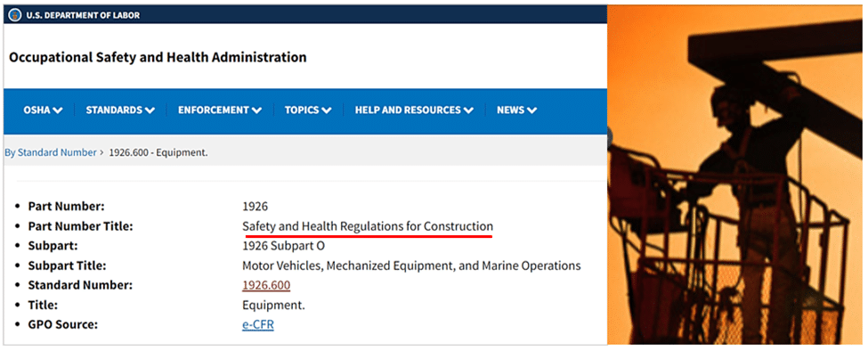Click the HELP AND RESOURCES chevron
Image resolution: width=868 pixels, height=351 pixels.
468,110
